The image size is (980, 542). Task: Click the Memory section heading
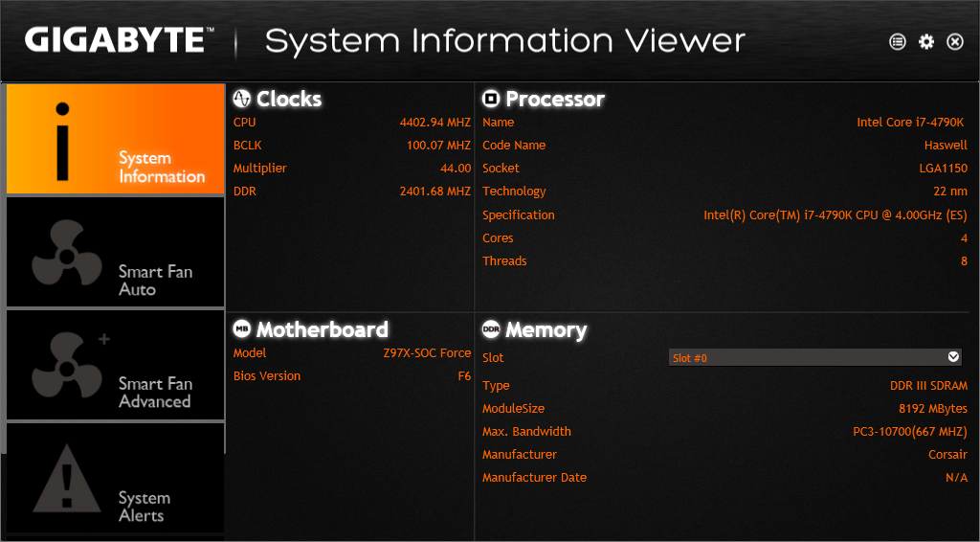546,329
